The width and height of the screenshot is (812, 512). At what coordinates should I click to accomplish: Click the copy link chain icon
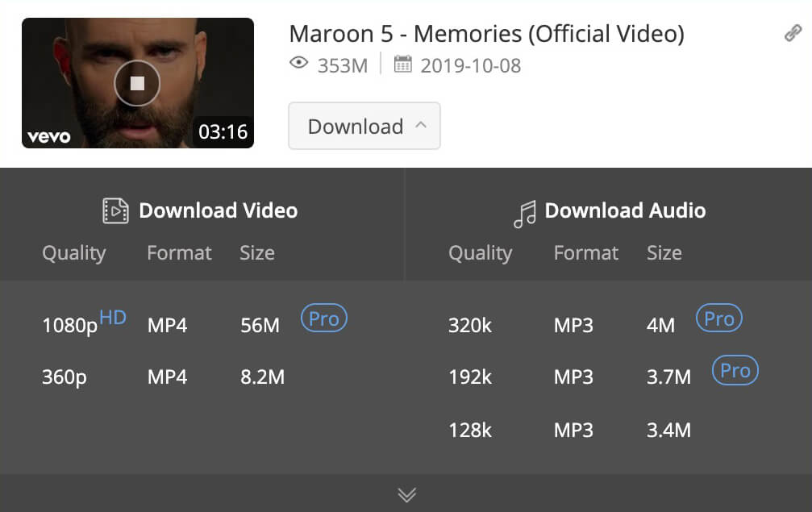coord(793,34)
